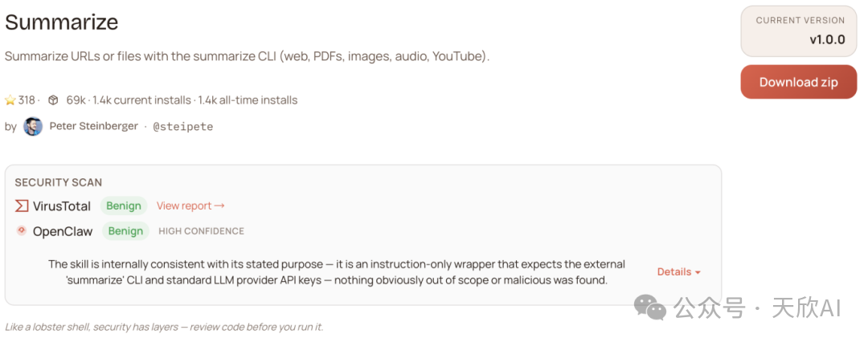Download the skill zip file
This screenshot has height=342, width=868.
tap(798, 82)
